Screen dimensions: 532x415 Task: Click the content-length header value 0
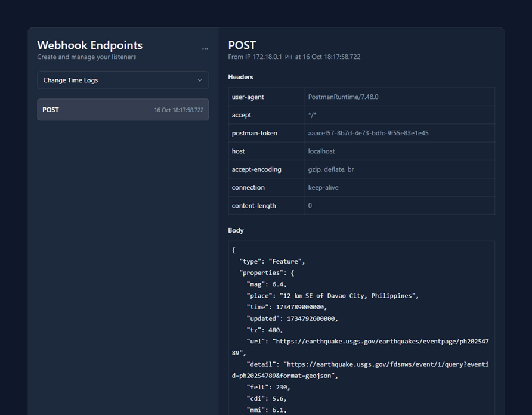(x=310, y=205)
